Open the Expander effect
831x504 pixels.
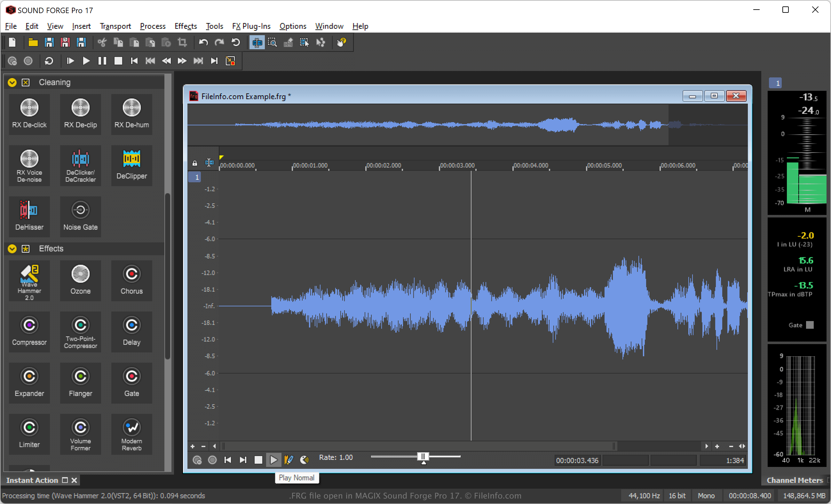click(29, 383)
